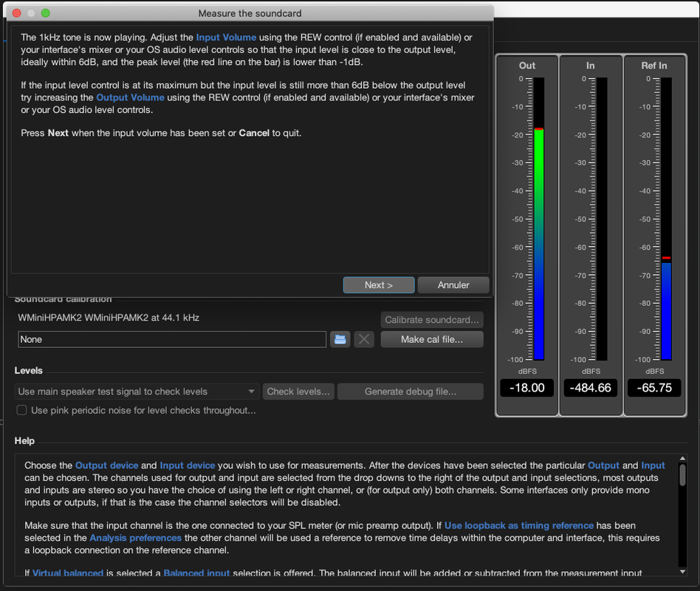Clear cal file with X icon
The height and width of the screenshot is (591, 700).
(364, 340)
